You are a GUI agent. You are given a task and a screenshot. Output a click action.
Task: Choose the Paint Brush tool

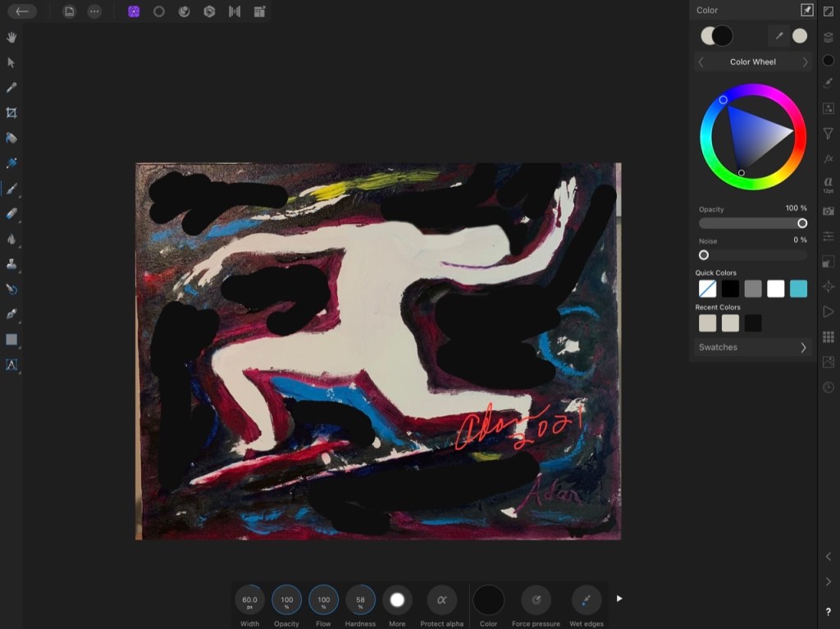coord(11,189)
